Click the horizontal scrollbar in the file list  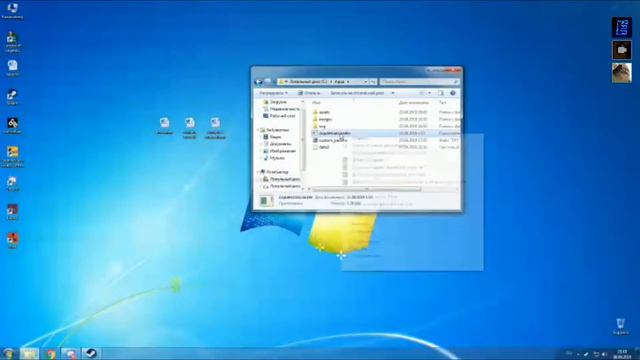pos(366,189)
